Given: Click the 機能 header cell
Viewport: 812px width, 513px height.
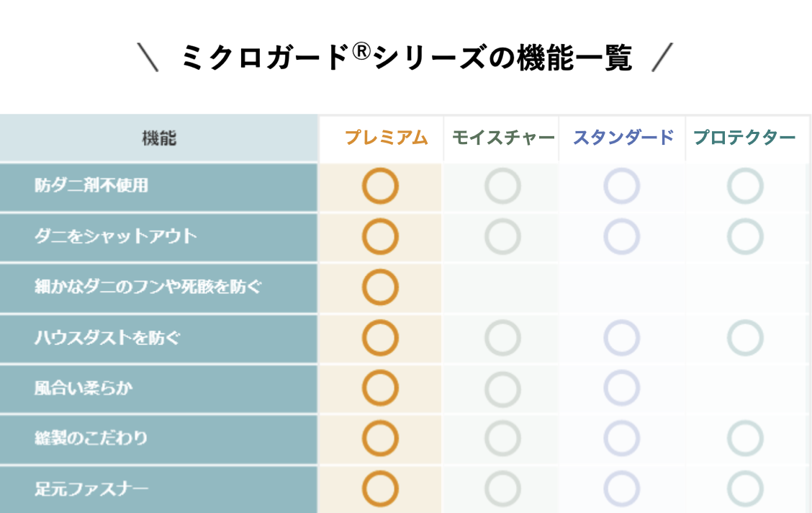Looking at the screenshot, I should tap(158, 138).
